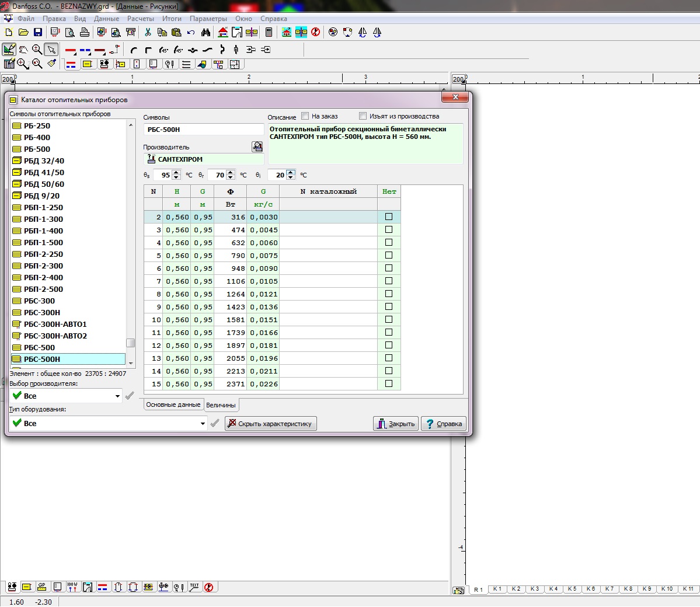Expand the 'Тип оборудования' dropdown
Viewport: 700px width, 607px height.
pos(203,424)
